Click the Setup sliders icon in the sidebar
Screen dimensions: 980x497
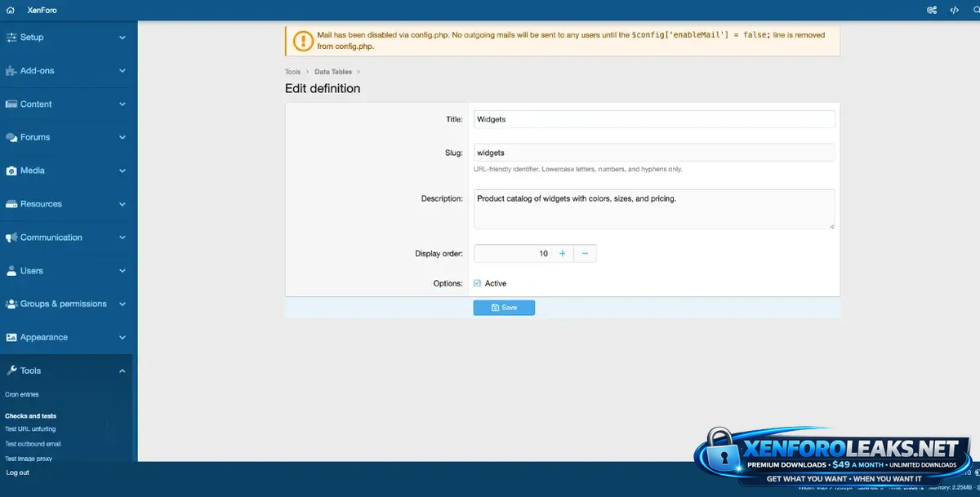pyautogui.click(x=11, y=38)
